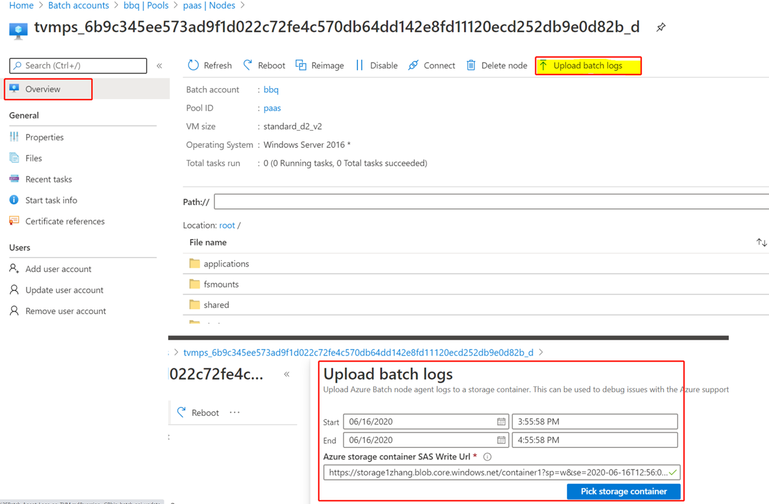The width and height of the screenshot is (769, 504).
Task: Open the bbq batch account link
Action: coord(271,90)
